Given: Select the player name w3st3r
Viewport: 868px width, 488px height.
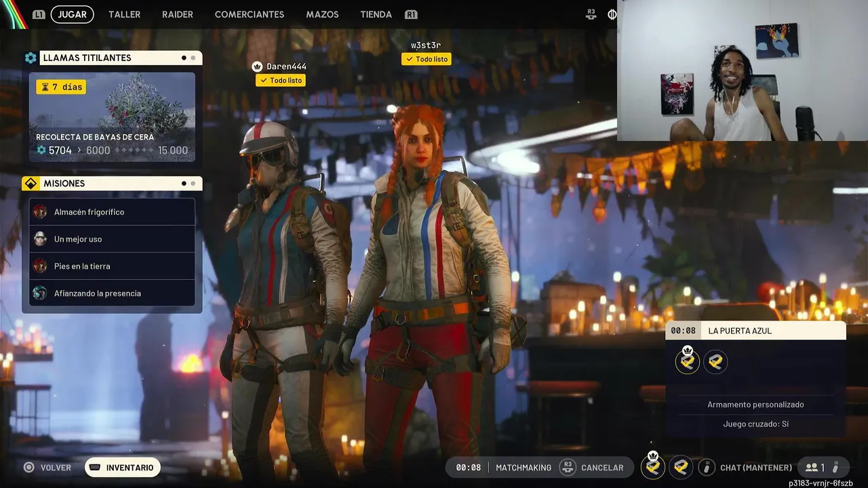Looking at the screenshot, I should 426,45.
